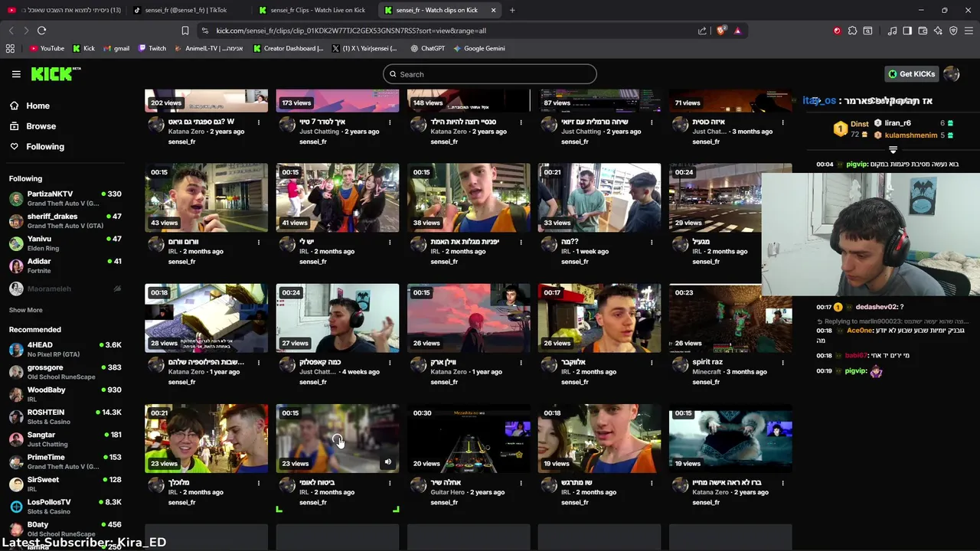Open the share icon in the address bar

(x=702, y=31)
